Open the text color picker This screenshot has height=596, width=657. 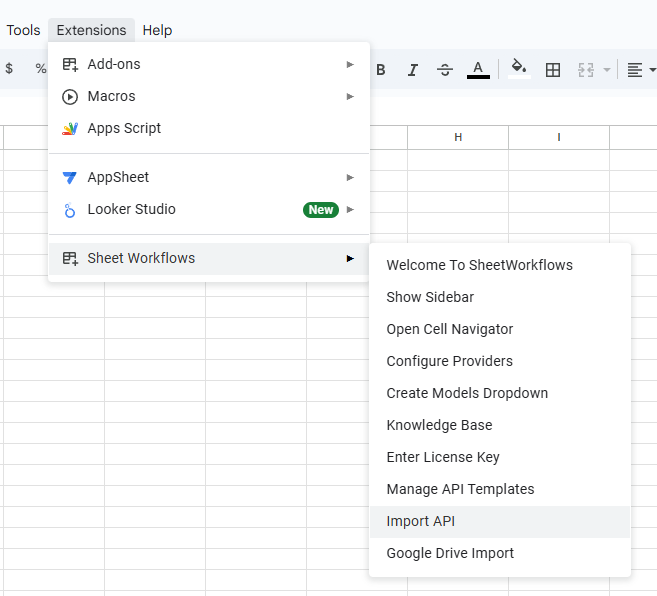pyautogui.click(x=478, y=69)
